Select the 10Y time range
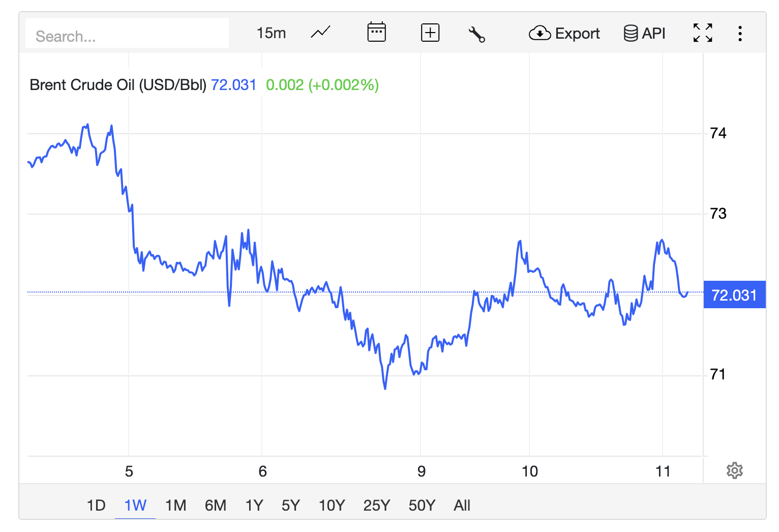The height and width of the screenshot is (532, 779). point(332,505)
